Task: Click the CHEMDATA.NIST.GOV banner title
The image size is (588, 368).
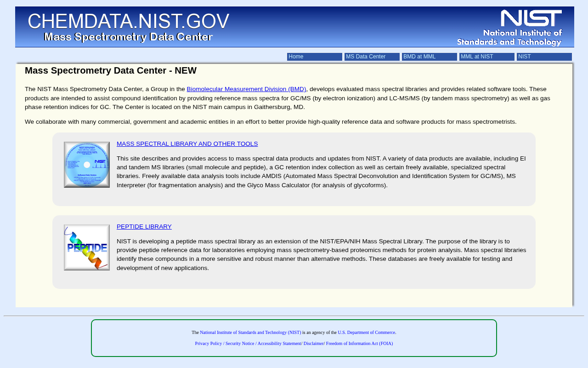Action: [129, 21]
